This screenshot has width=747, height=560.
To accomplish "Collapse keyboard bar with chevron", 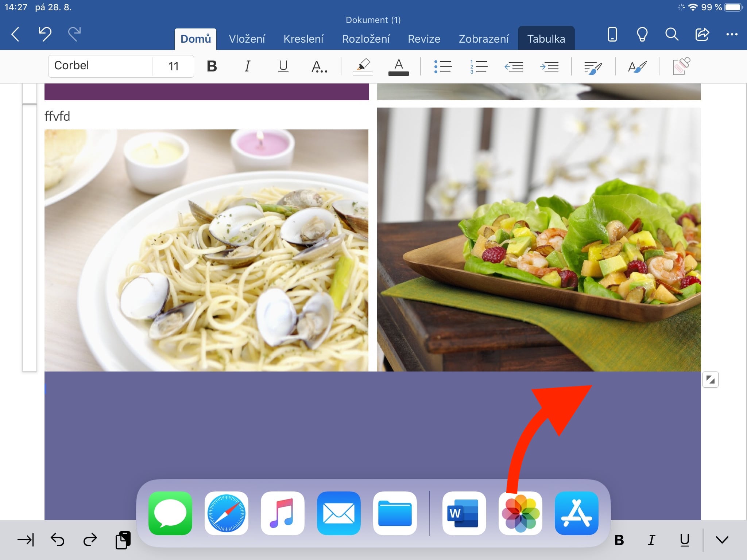I will 722,540.
